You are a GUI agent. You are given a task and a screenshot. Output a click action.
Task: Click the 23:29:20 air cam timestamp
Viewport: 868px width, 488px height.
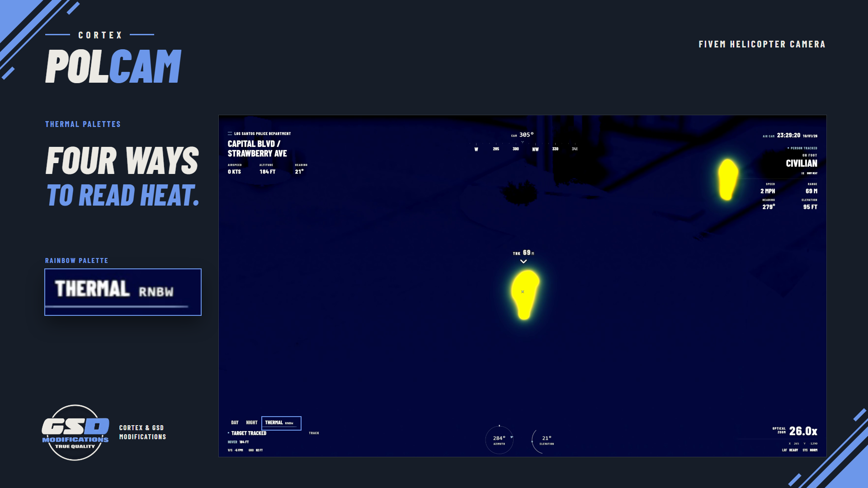pyautogui.click(x=788, y=135)
